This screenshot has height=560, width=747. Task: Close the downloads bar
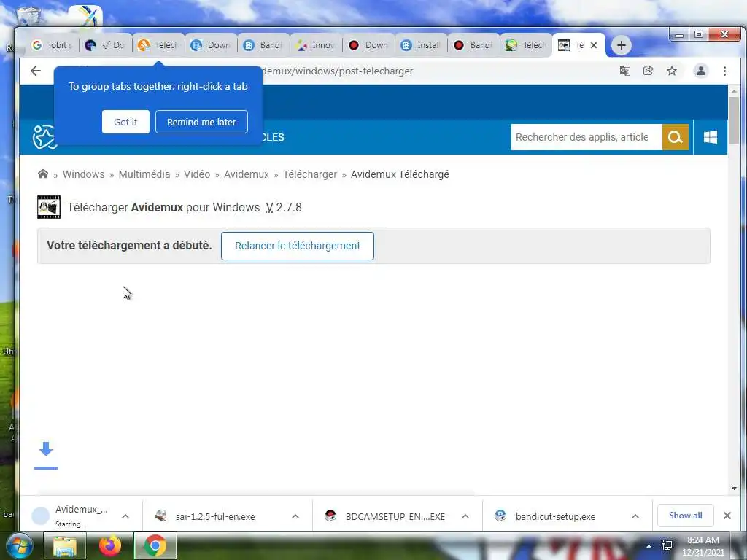pos(727,516)
